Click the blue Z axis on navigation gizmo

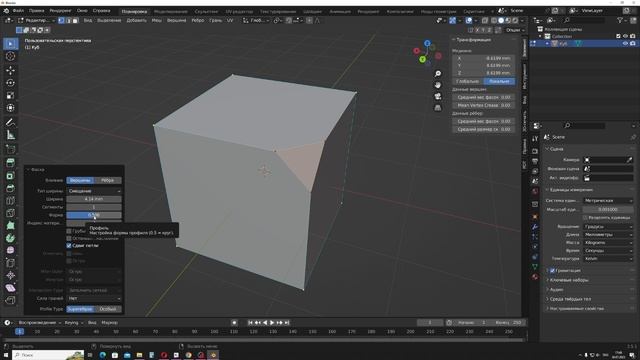pyautogui.click(x=427, y=43)
